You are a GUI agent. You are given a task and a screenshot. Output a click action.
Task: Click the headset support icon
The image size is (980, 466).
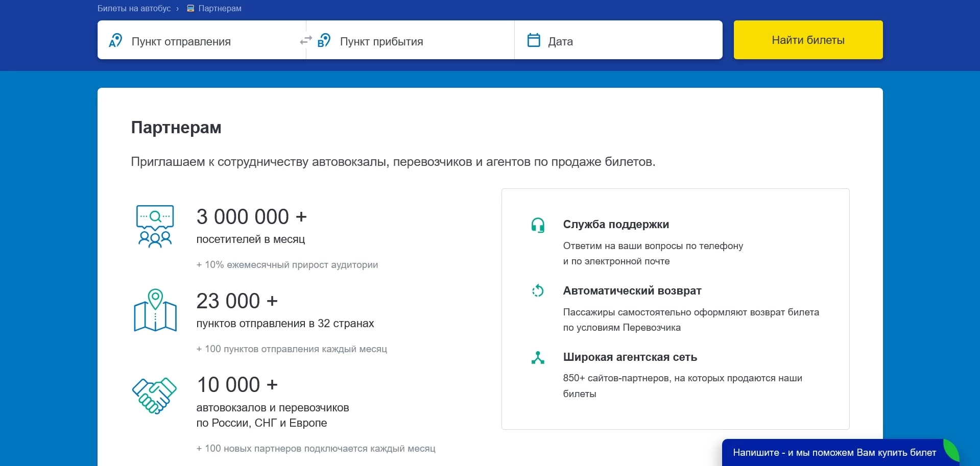click(x=538, y=225)
